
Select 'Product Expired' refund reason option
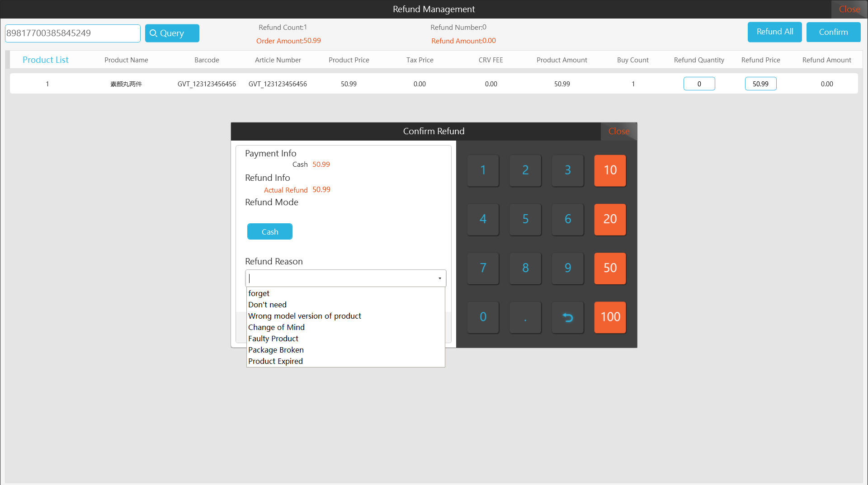click(x=275, y=361)
